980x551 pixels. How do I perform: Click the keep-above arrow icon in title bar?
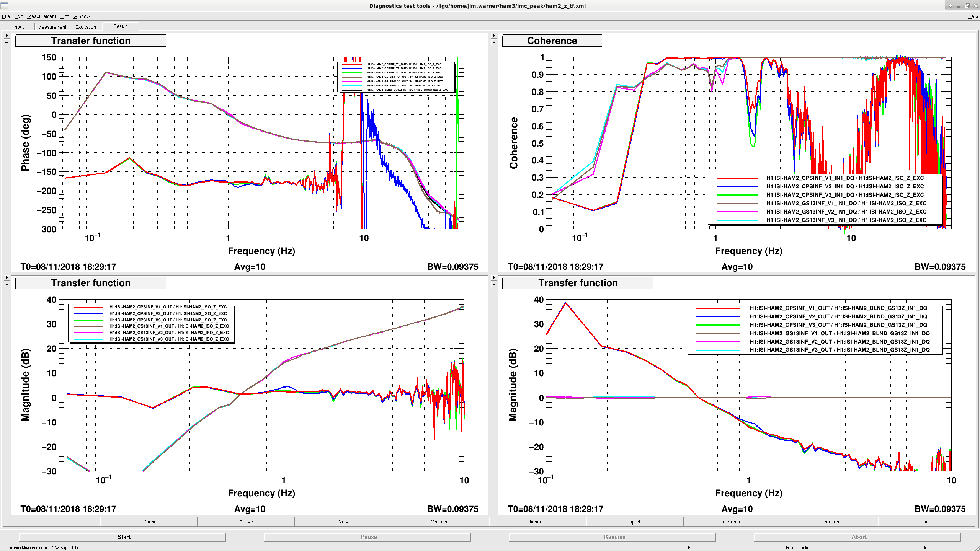951,6
